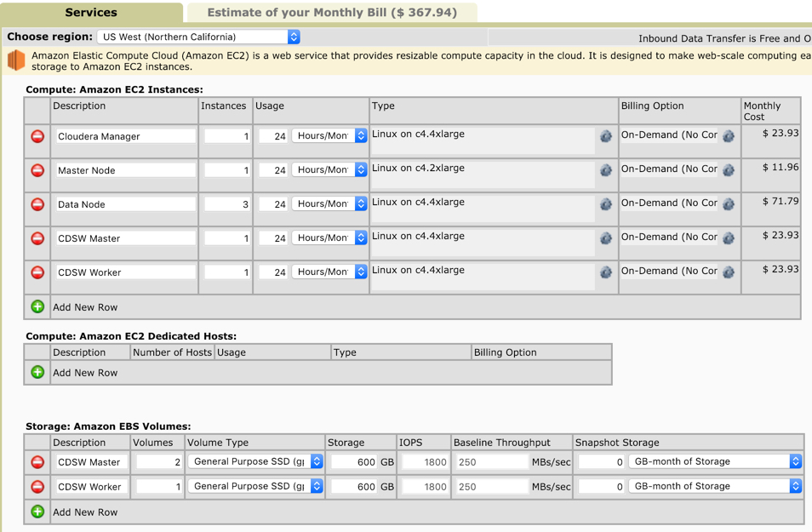The width and height of the screenshot is (812, 532).
Task: Edit CDSW Master volumes count field
Action: tap(158, 462)
